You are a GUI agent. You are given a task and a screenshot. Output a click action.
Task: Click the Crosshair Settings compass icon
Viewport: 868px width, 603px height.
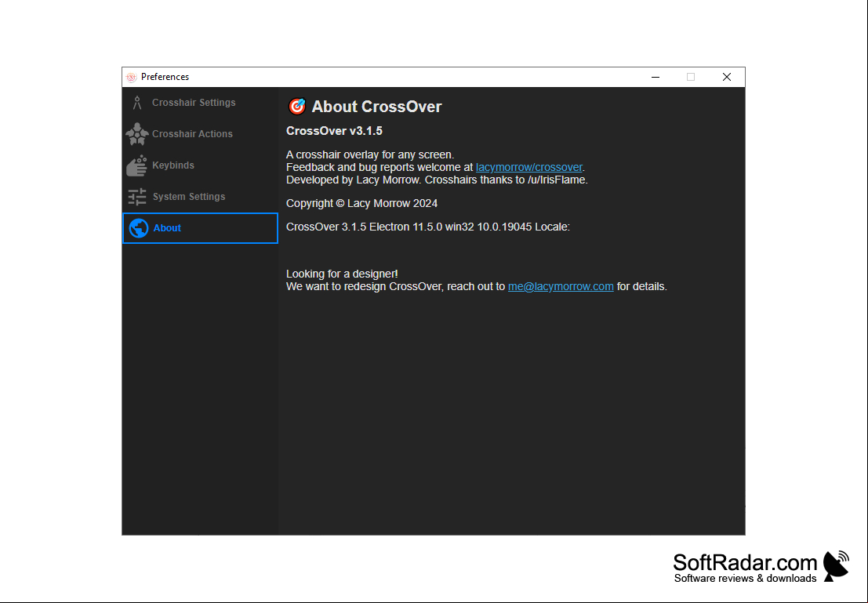point(137,103)
